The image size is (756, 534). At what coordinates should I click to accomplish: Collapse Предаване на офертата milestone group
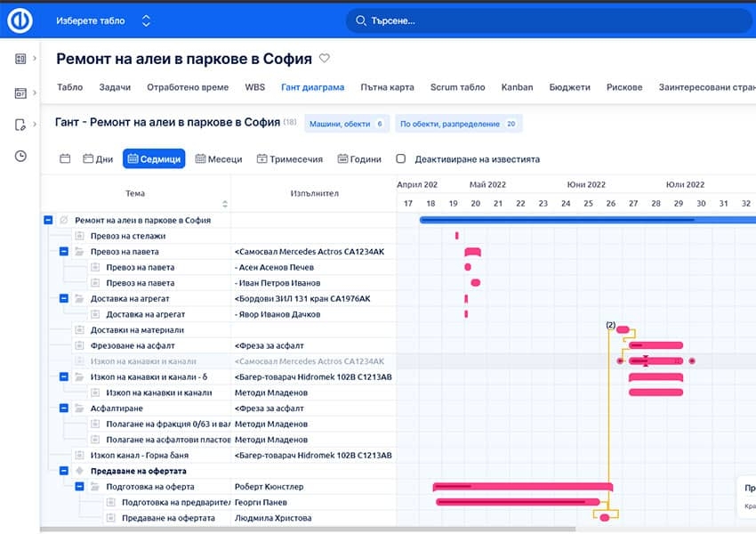click(64, 471)
